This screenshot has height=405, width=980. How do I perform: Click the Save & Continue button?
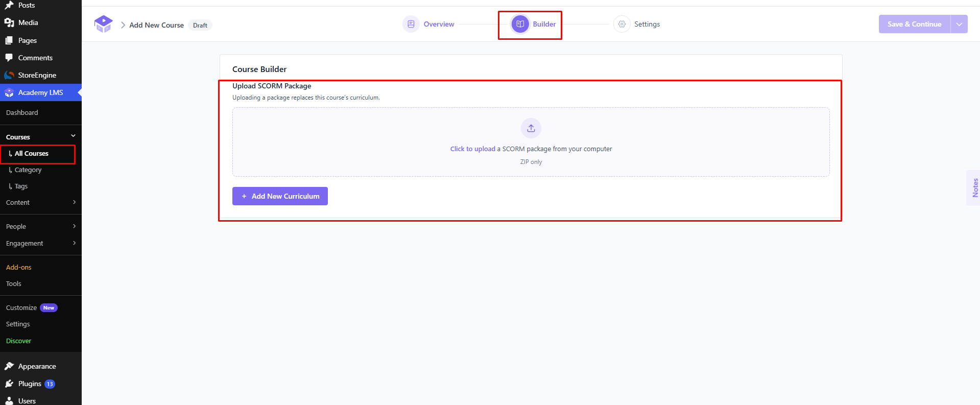(x=914, y=24)
